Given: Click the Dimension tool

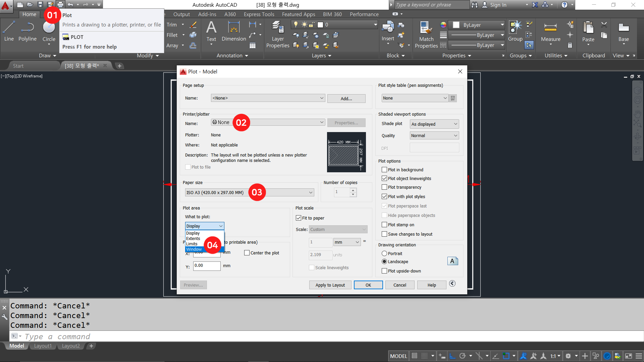Looking at the screenshot, I should [234, 32].
